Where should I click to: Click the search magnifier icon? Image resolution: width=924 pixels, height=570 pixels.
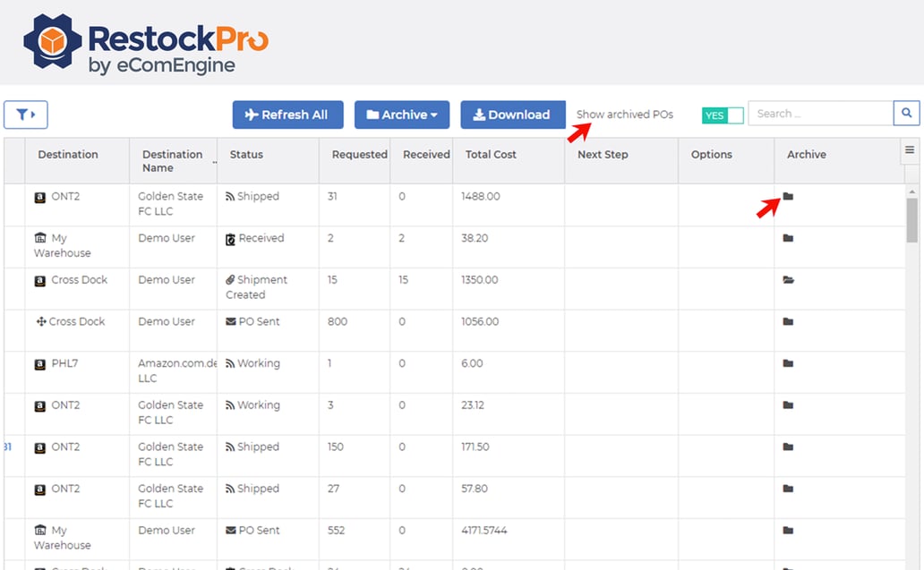(x=906, y=113)
